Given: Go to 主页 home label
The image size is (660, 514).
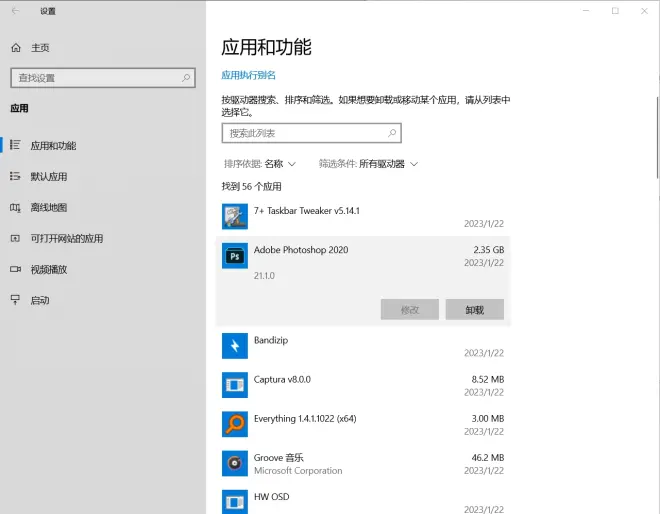Looking at the screenshot, I should (x=40, y=48).
